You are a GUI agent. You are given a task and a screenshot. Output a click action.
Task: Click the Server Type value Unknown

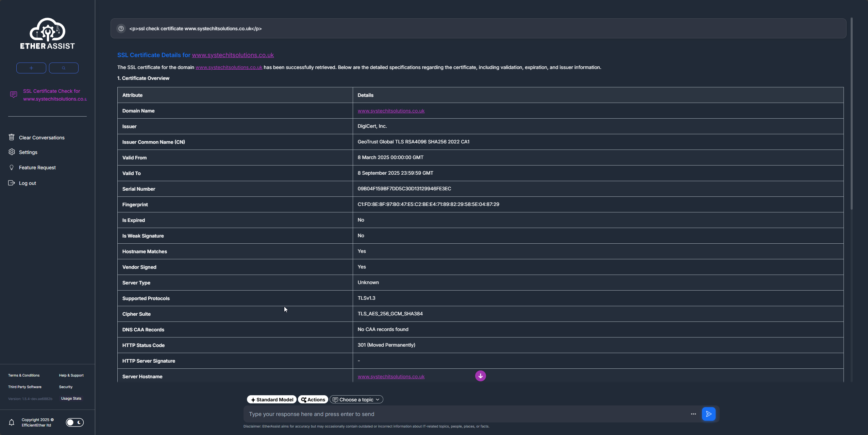pos(368,282)
